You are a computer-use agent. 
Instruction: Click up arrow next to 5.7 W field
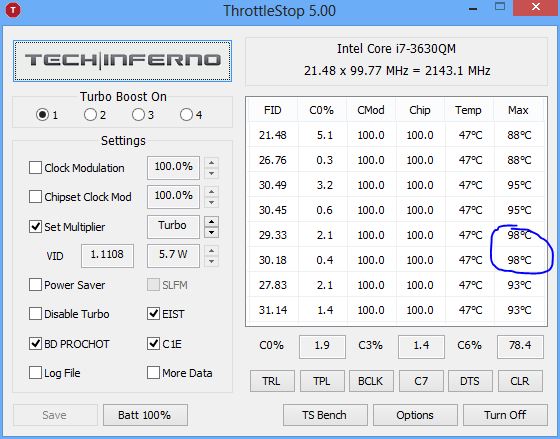tap(211, 250)
